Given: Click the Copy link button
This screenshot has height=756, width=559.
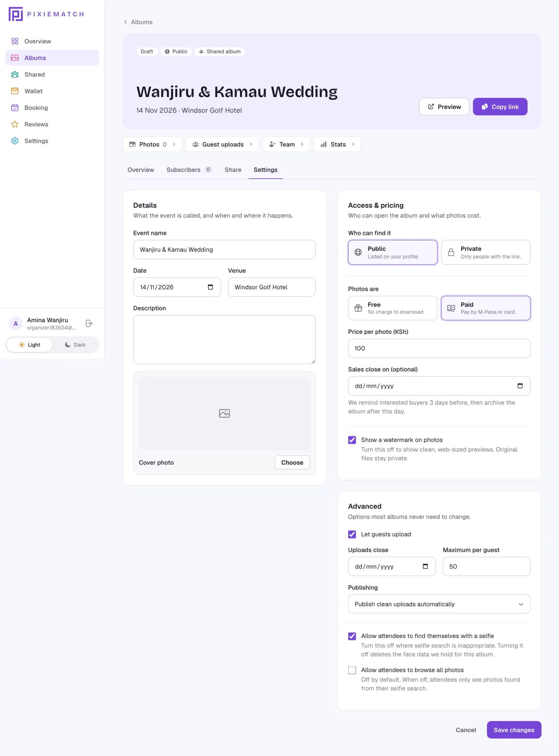Looking at the screenshot, I should tap(500, 107).
